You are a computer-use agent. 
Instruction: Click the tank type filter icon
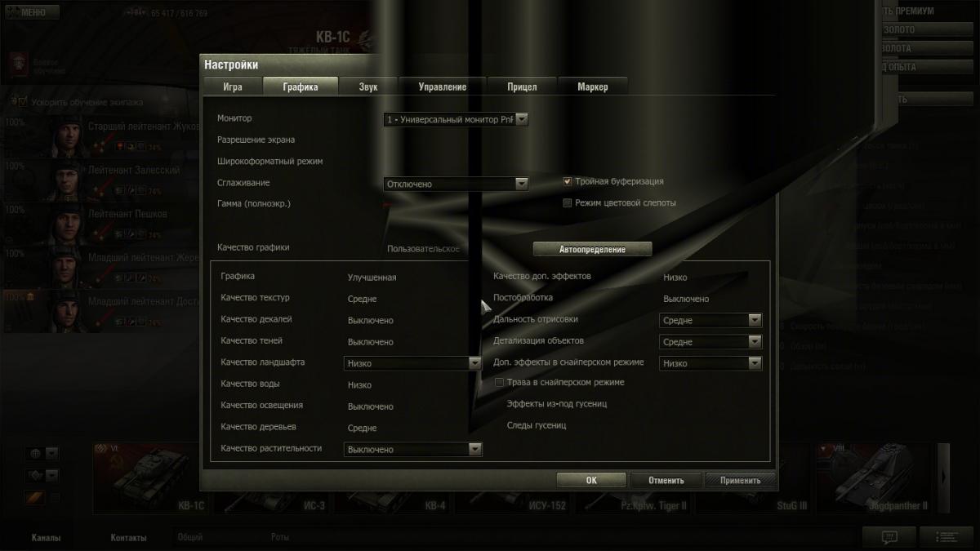pos(35,475)
